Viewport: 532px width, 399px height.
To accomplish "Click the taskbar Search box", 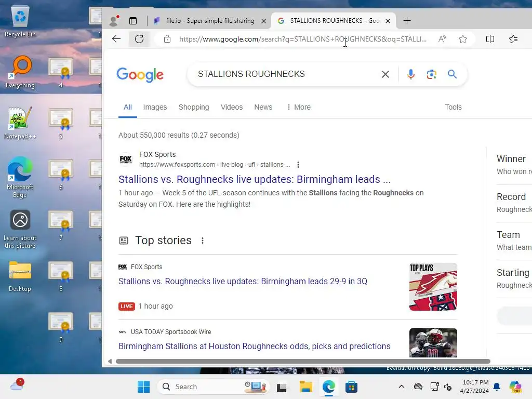I will coord(213,387).
